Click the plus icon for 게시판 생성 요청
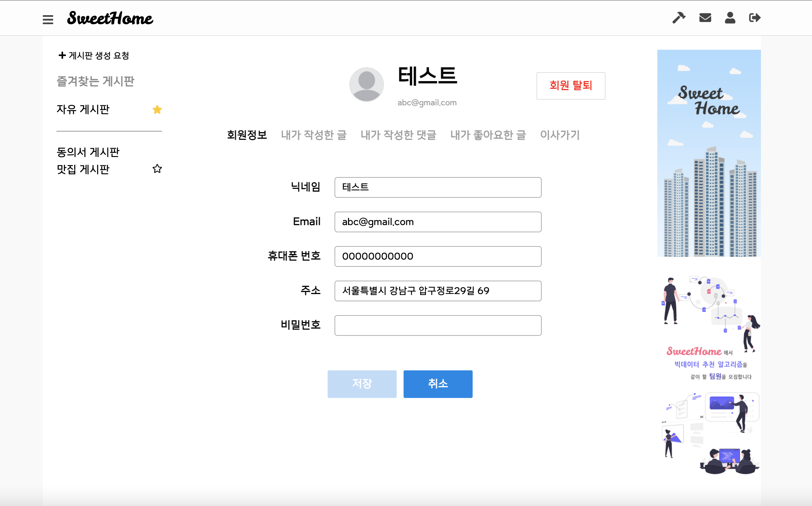Viewport: 812px width, 506px height. click(x=62, y=55)
